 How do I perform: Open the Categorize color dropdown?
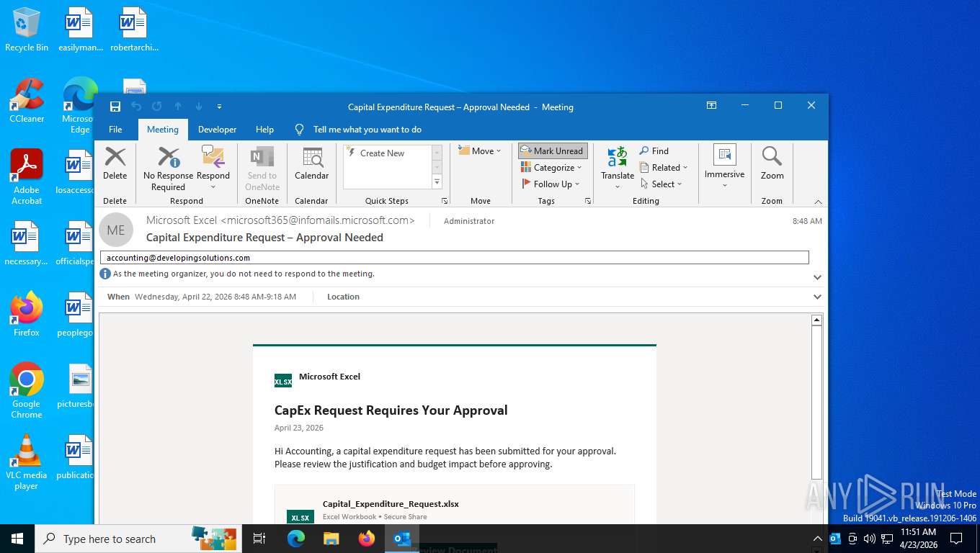coord(552,168)
